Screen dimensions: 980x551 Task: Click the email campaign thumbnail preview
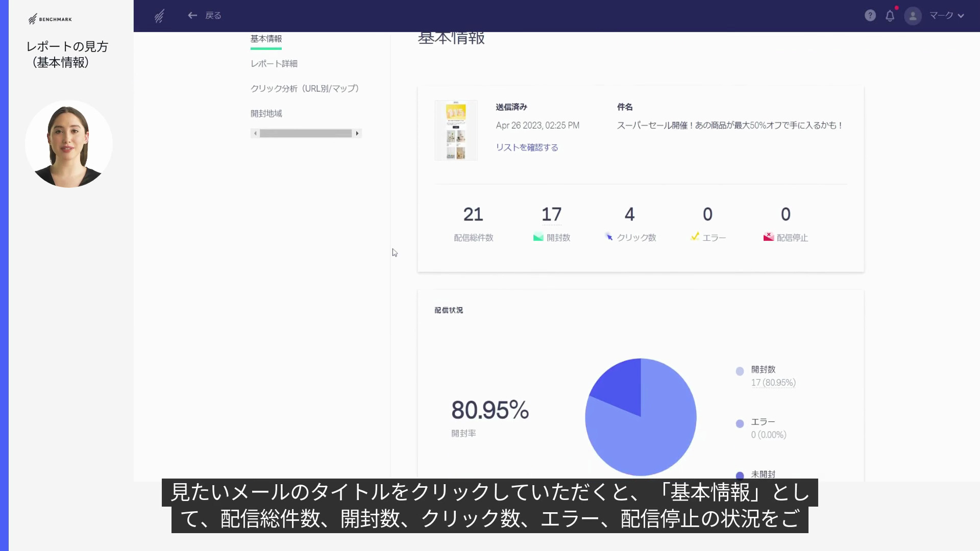[x=456, y=130]
